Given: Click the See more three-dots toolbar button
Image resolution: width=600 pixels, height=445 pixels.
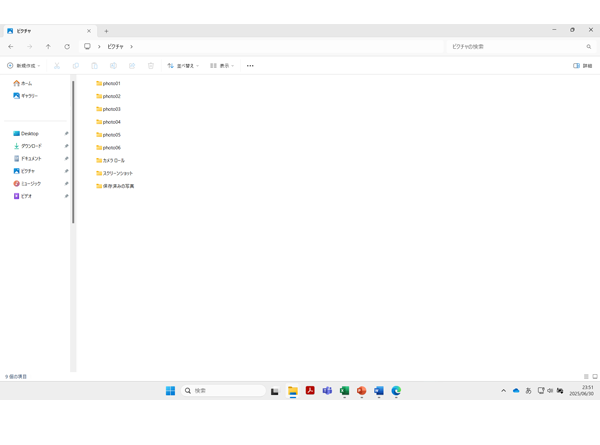Looking at the screenshot, I should point(250,66).
